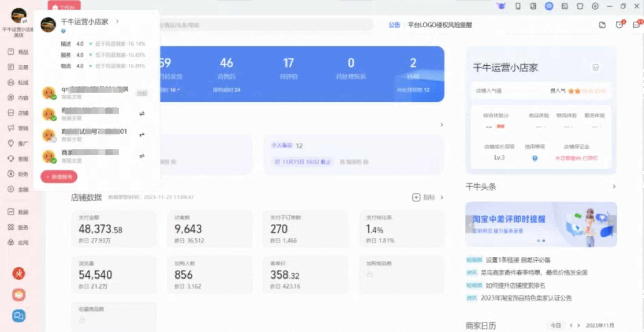The width and height of the screenshot is (644, 332).
Task: Click the 新增账号 button
Action: [59, 177]
